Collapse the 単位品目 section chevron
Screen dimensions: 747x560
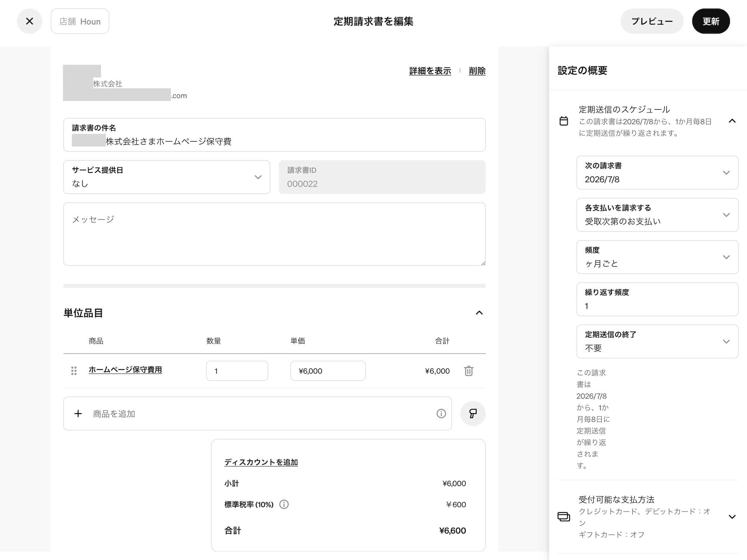479,313
